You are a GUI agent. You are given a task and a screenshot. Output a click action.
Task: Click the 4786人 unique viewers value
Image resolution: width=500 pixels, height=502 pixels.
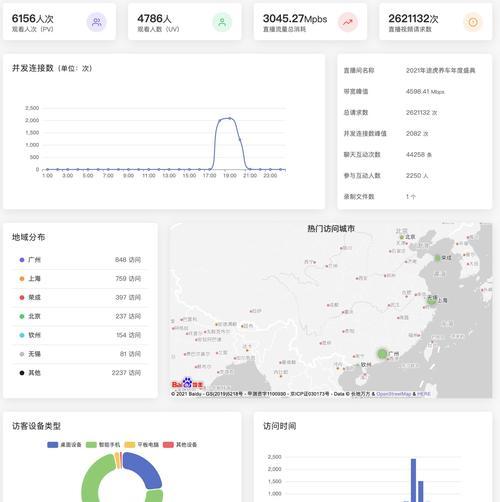pyautogui.click(x=154, y=19)
